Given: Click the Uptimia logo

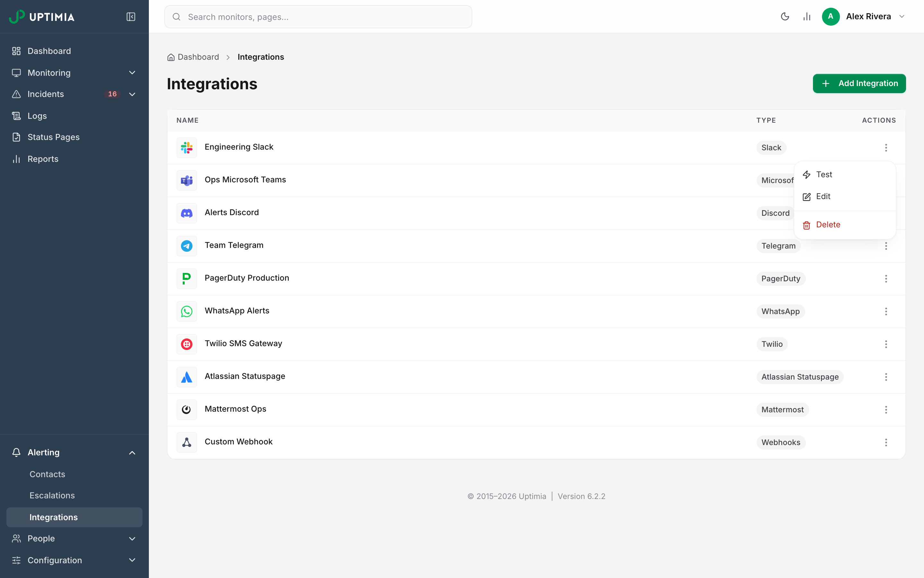Looking at the screenshot, I should click(x=42, y=17).
